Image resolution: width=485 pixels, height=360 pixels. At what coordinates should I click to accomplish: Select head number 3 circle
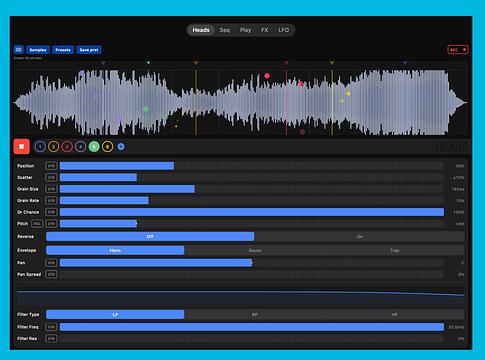tap(67, 147)
